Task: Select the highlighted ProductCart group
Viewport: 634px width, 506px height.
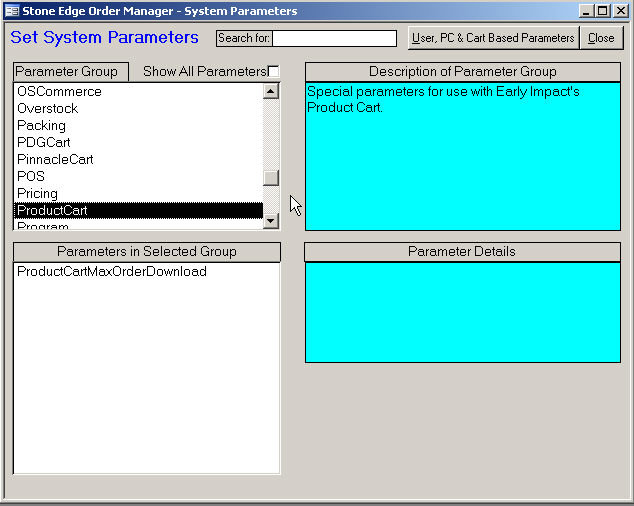Action: tap(138, 210)
